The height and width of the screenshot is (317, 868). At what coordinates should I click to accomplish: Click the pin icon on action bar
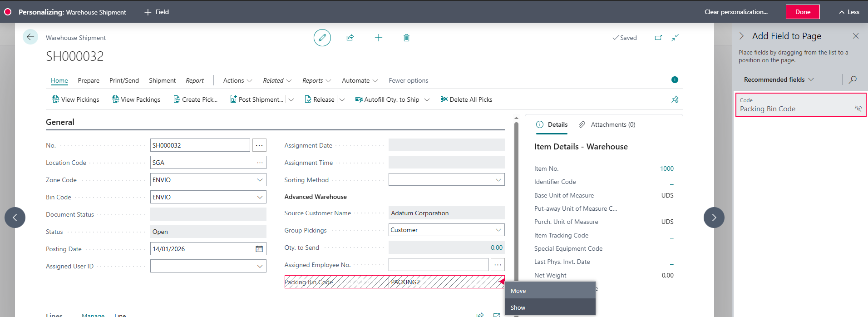tap(675, 99)
